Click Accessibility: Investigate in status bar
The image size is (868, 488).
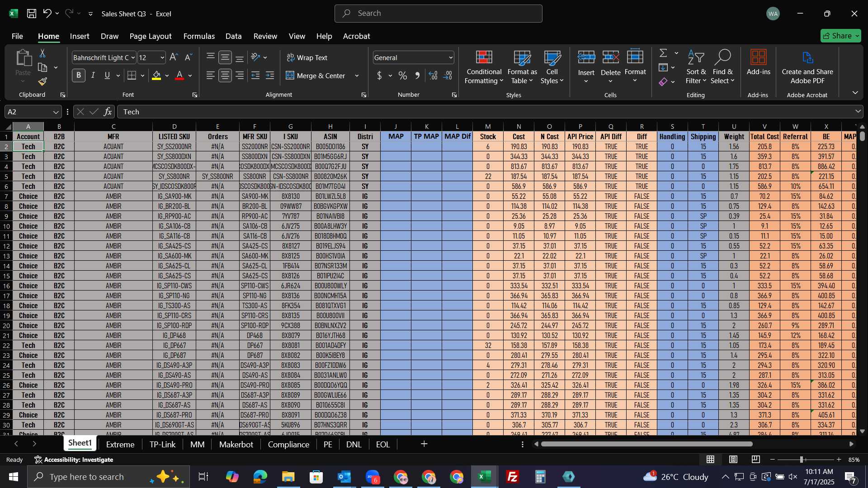click(74, 460)
